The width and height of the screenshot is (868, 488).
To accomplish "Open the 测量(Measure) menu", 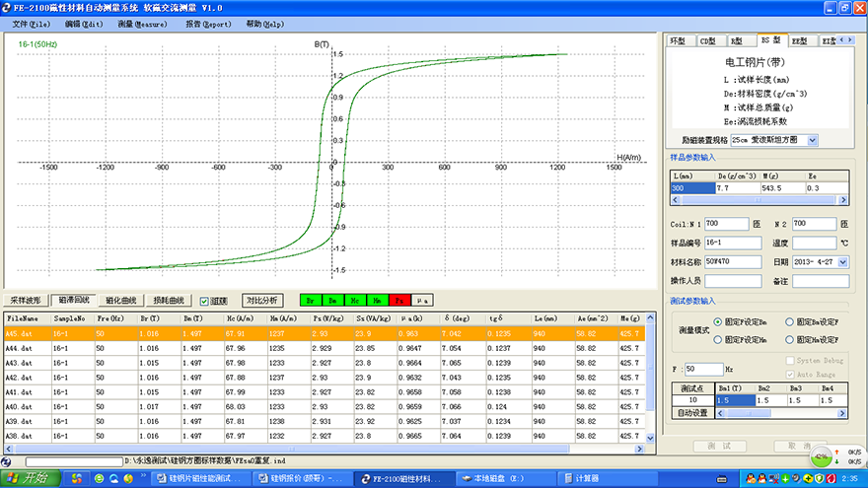I will [142, 25].
